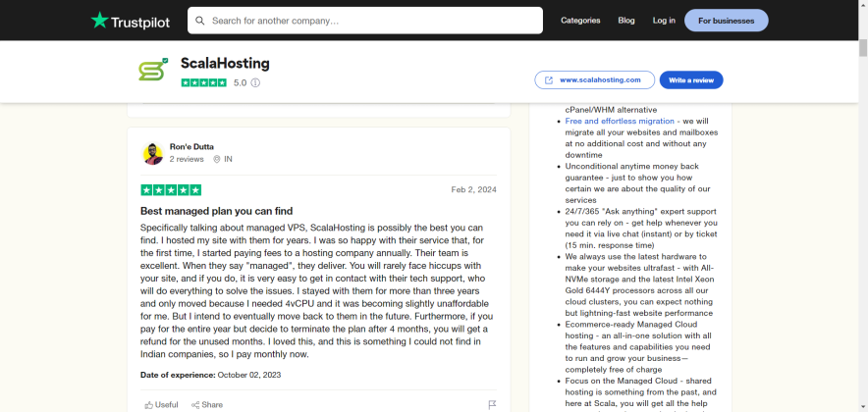
Task: Click the ScalaHosting logo image
Action: point(153,69)
